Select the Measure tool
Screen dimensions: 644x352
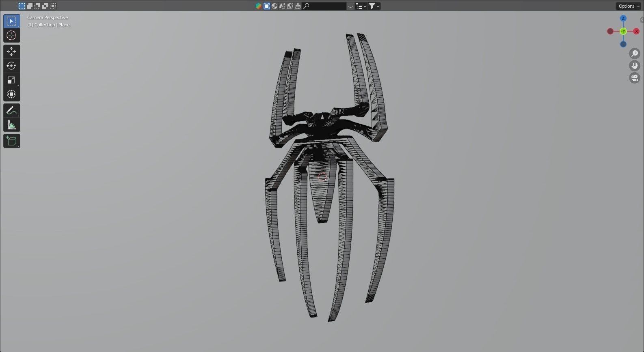[11, 124]
